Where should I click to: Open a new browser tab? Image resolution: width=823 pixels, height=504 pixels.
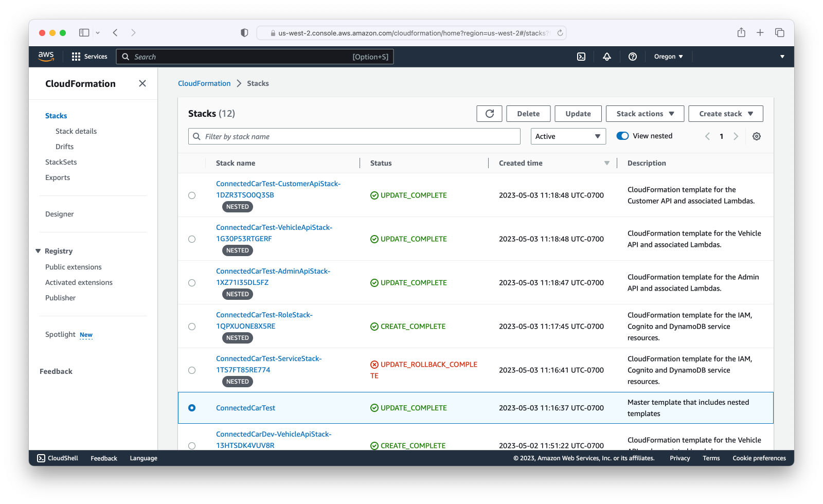point(760,33)
